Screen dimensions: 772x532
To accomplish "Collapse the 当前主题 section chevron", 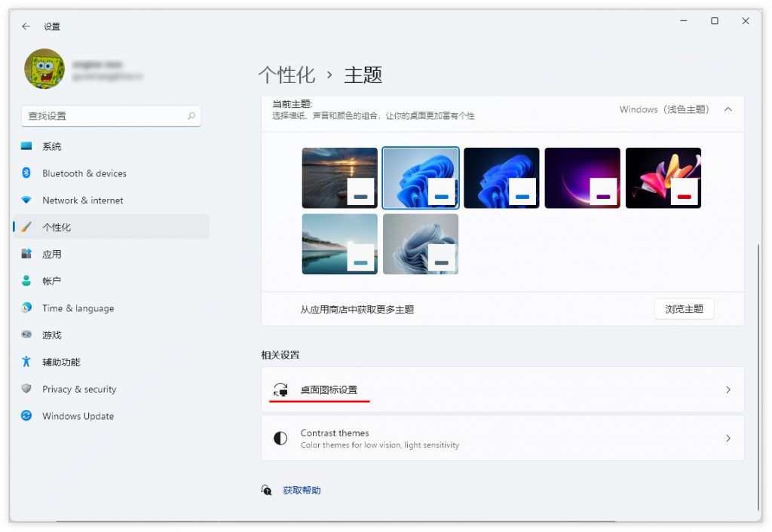I will 728,109.
